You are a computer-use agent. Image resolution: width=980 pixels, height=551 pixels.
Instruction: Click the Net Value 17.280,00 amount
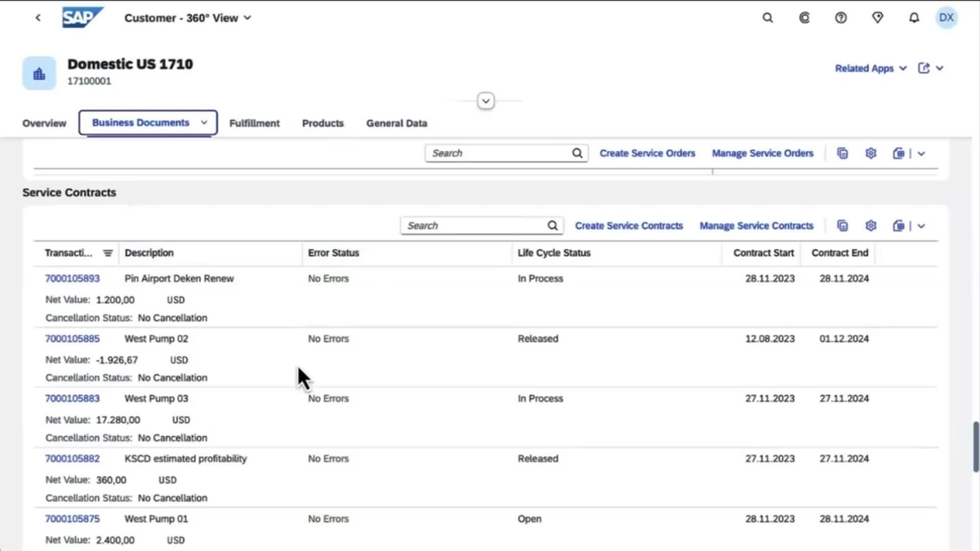(x=118, y=420)
